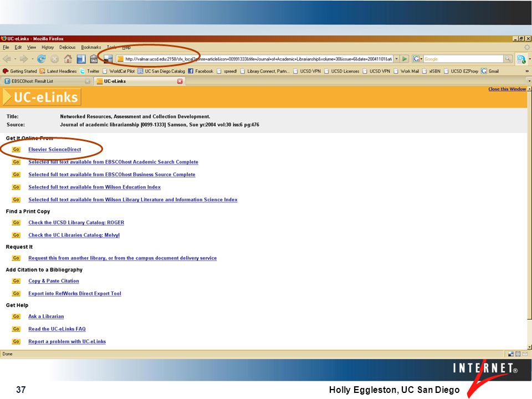Viewport: 532px width, 399px height.
Task: Stop loading with the Stop icon
Action: pyautogui.click(x=55, y=59)
